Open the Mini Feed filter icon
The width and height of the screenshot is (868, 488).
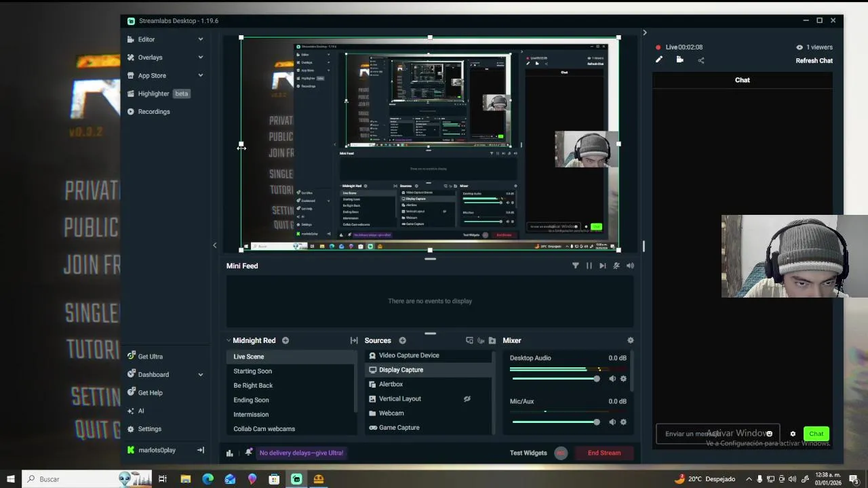click(576, 266)
